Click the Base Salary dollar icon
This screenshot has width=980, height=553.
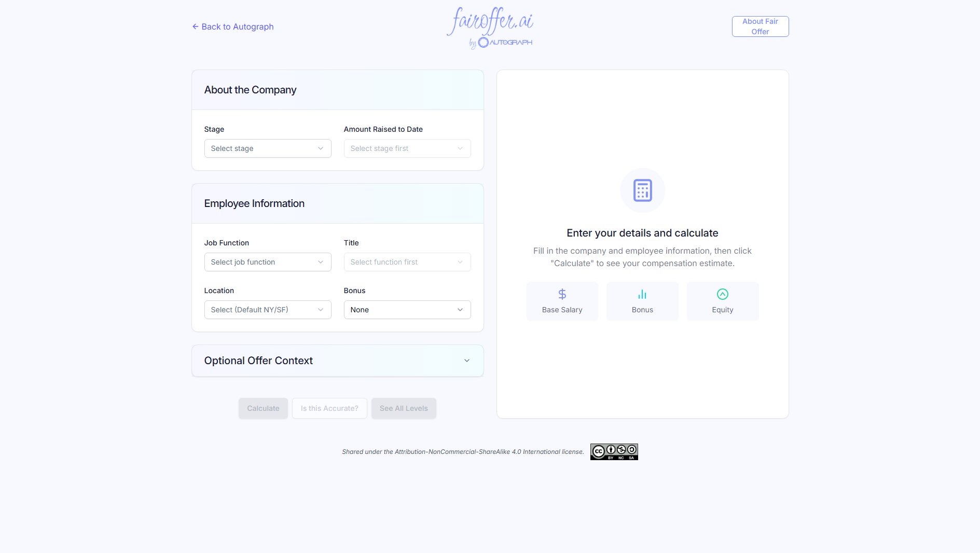(562, 294)
